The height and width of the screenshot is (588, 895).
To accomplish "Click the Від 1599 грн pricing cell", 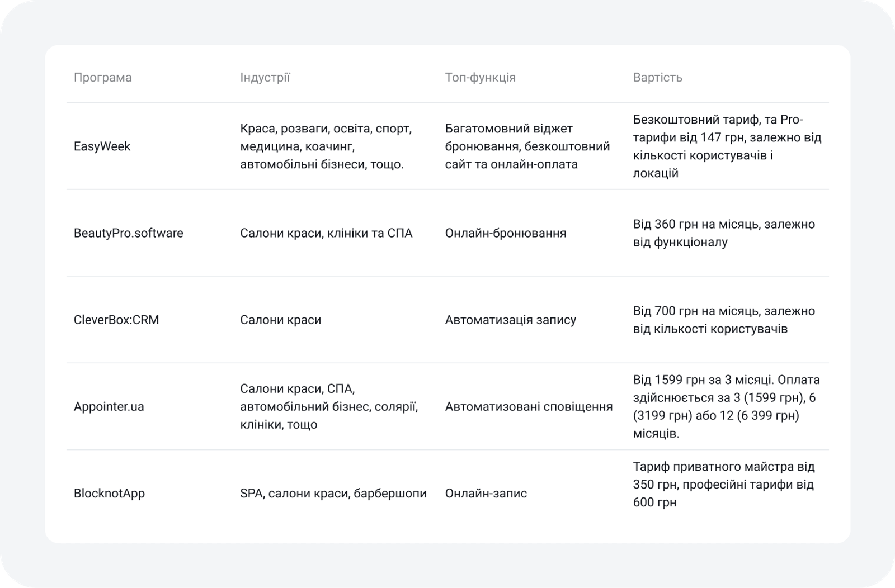I will point(726,406).
